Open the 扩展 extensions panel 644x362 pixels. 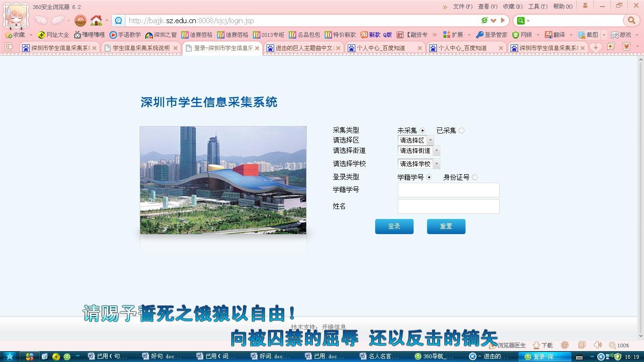tap(456, 34)
